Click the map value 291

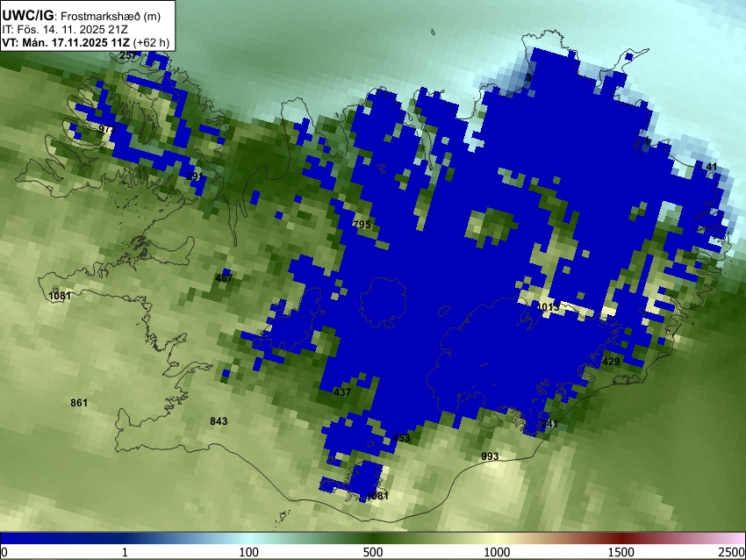point(195,176)
